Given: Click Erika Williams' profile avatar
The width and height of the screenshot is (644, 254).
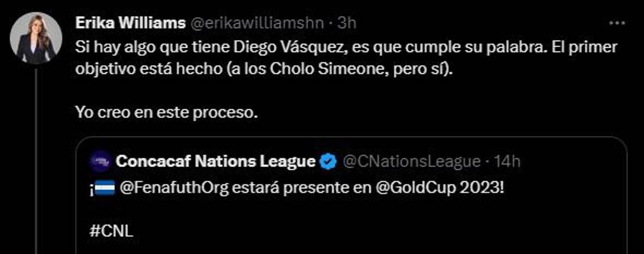Looking at the screenshot, I should [36, 38].
